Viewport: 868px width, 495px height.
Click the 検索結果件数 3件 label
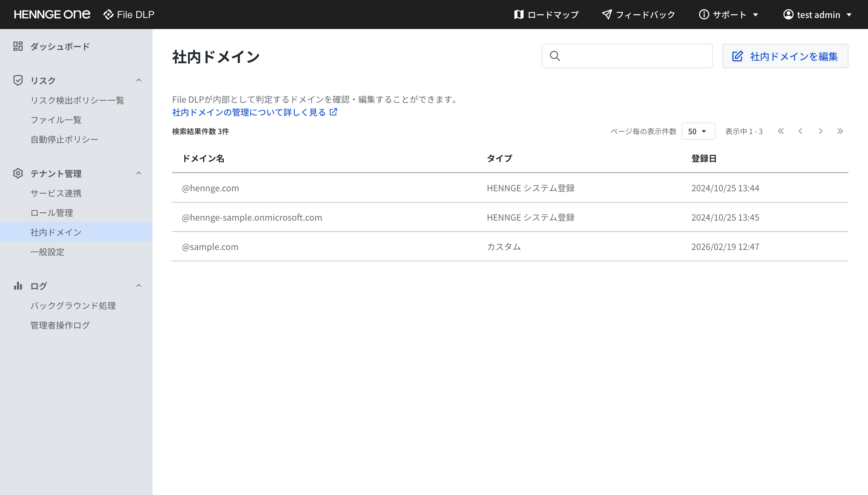200,131
